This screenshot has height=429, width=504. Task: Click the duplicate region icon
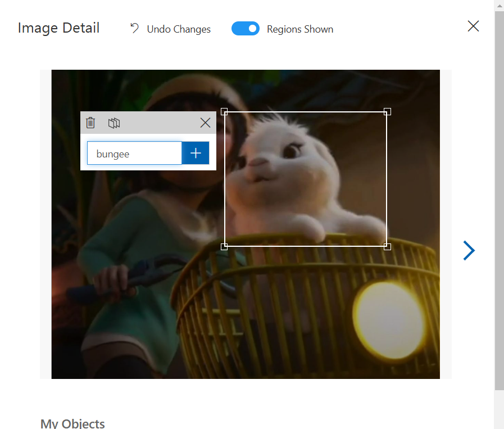114,123
